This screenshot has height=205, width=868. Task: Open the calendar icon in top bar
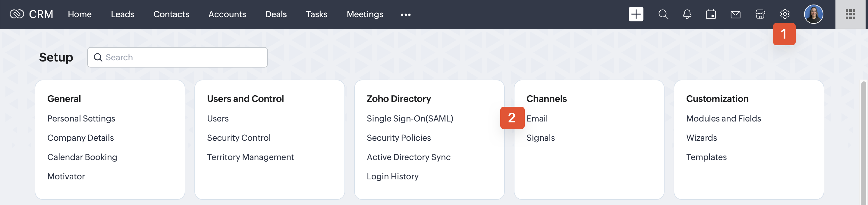711,14
